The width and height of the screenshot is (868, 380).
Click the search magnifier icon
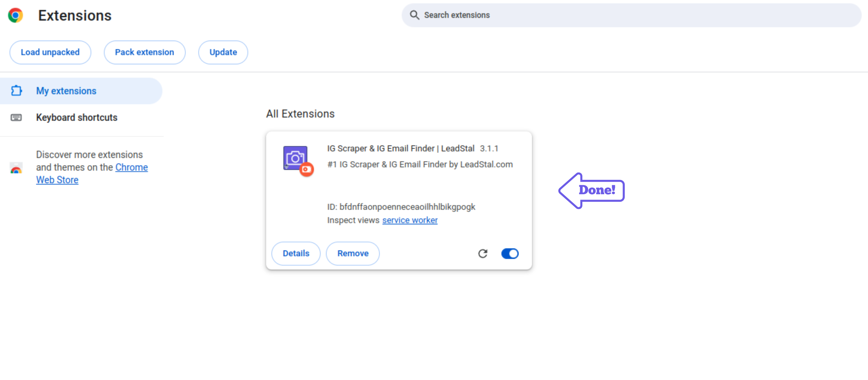tap(414, 15)
